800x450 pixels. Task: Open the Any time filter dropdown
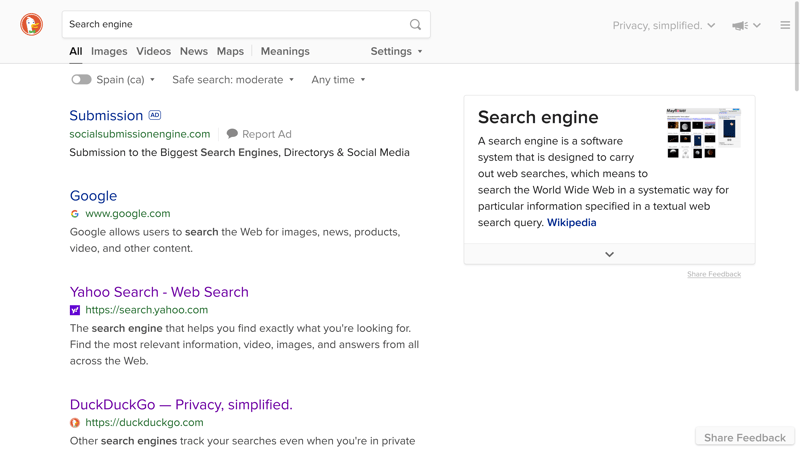pos(338,80)
